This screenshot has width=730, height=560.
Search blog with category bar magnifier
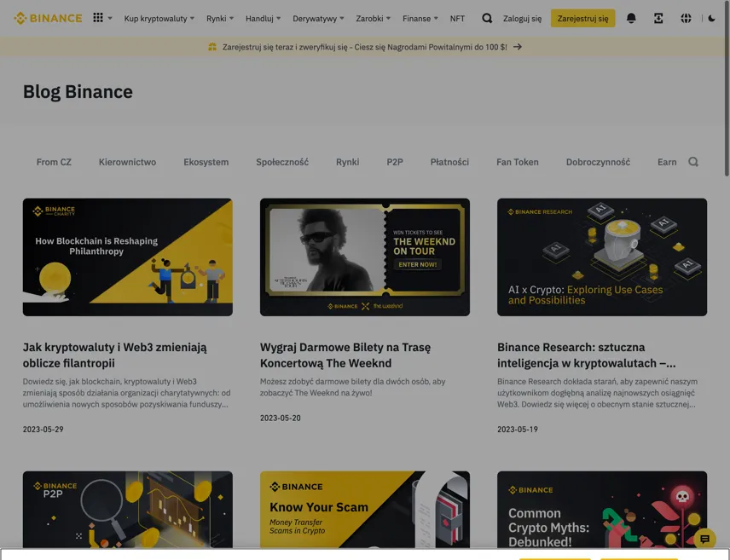tap(693, 162)
